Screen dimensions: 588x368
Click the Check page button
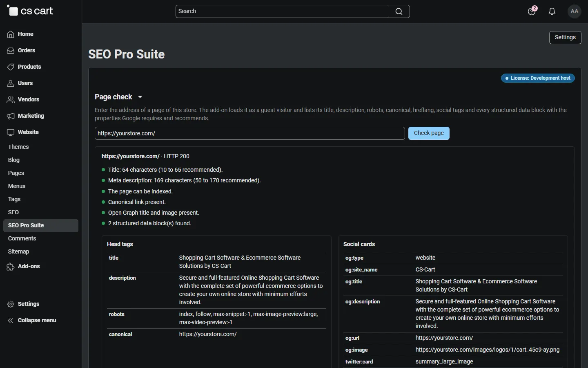[429, 133]
